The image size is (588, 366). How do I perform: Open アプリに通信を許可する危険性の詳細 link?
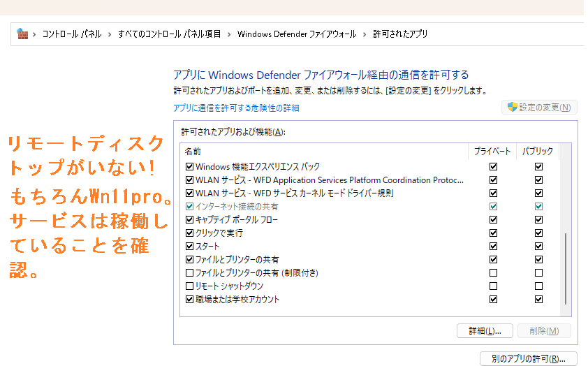pyautogui.click(x=236, y=108)
